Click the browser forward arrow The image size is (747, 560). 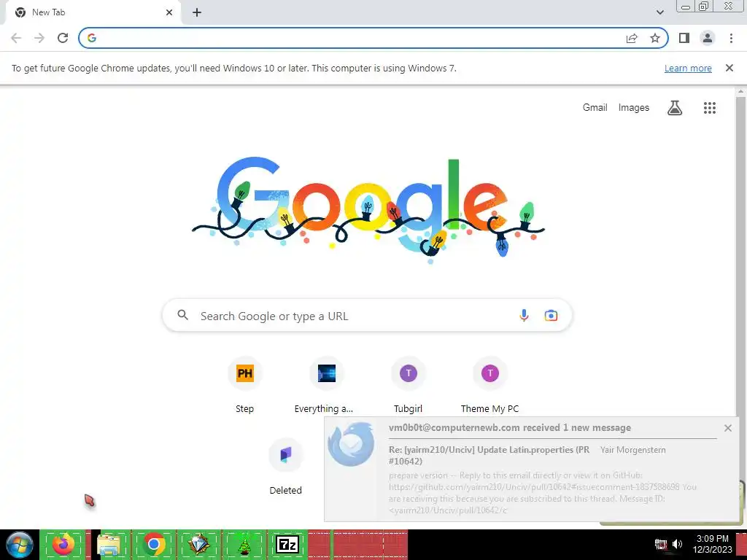pyautogui.click(x=39, y=38)
